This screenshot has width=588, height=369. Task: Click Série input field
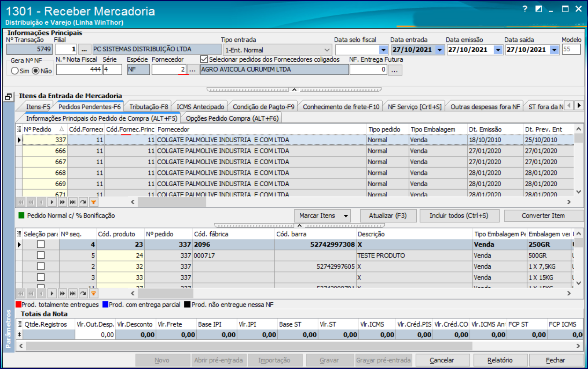(x=112, y=70)
